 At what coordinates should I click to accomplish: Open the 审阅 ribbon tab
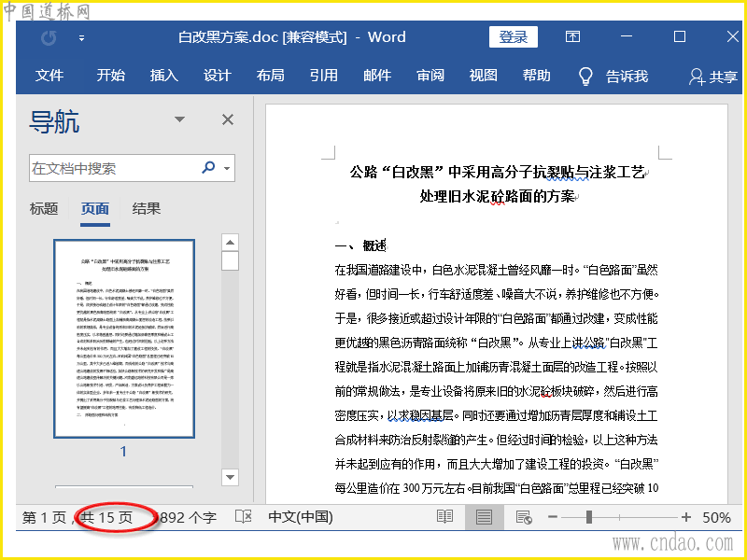[x=430, y=76]
